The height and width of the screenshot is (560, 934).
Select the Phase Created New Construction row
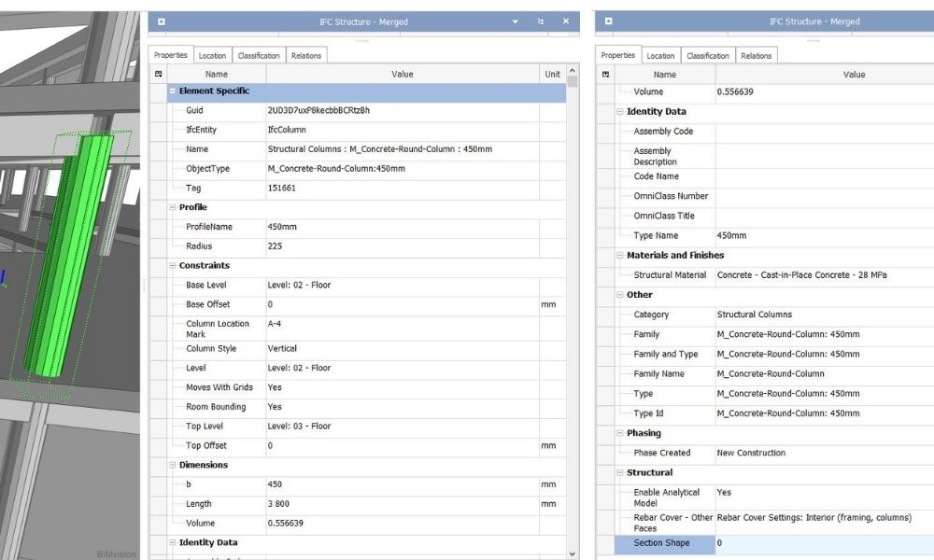(774, 453)
